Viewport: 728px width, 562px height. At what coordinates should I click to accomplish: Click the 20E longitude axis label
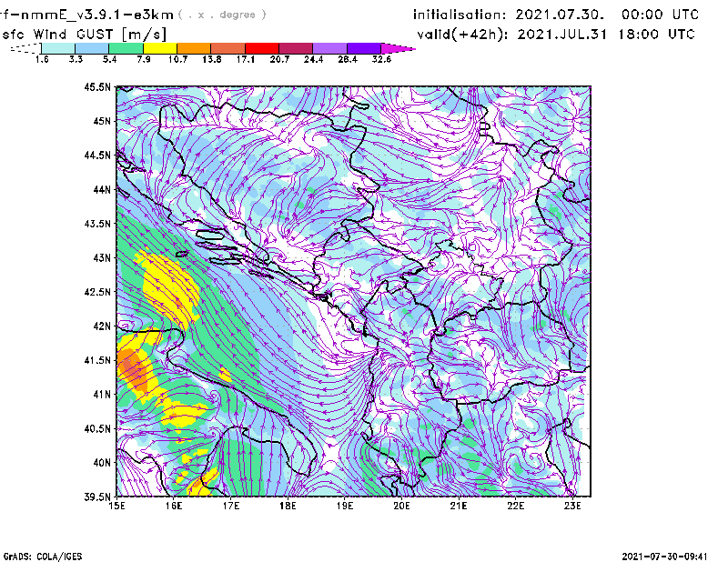coord(401,506)
